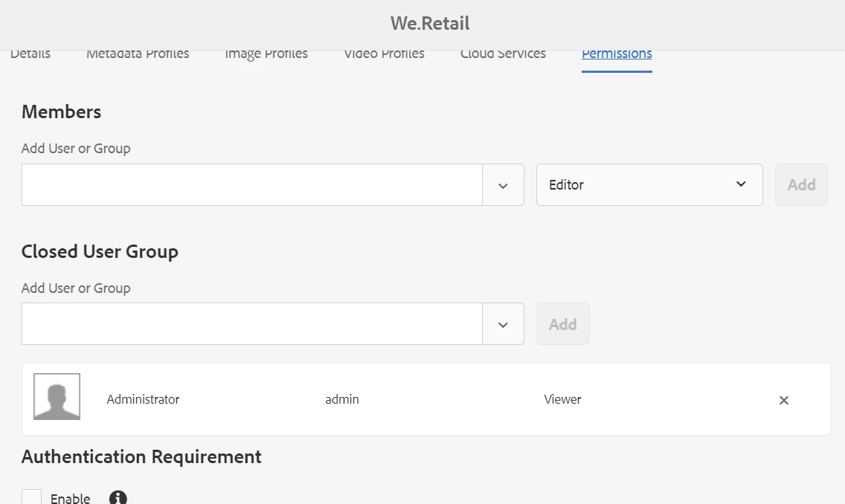Expand the Members user picker chevron

click(x=503, y=185)
